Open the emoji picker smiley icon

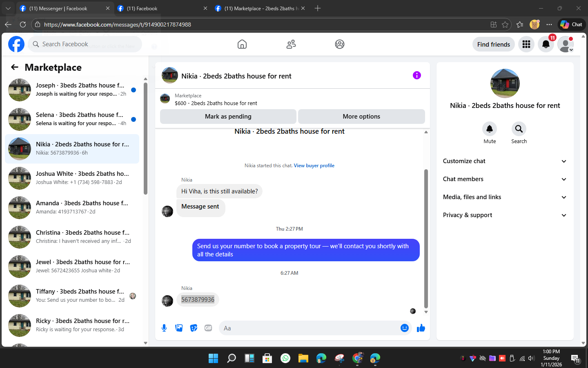tap(405, 328)
